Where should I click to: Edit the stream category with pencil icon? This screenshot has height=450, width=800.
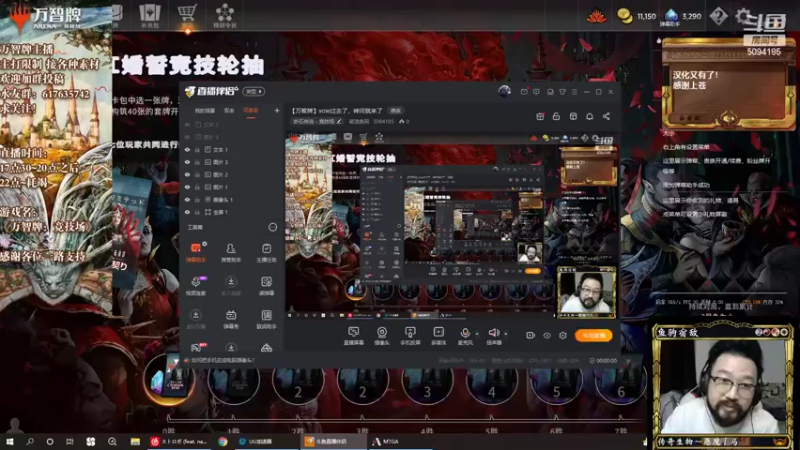339,121
